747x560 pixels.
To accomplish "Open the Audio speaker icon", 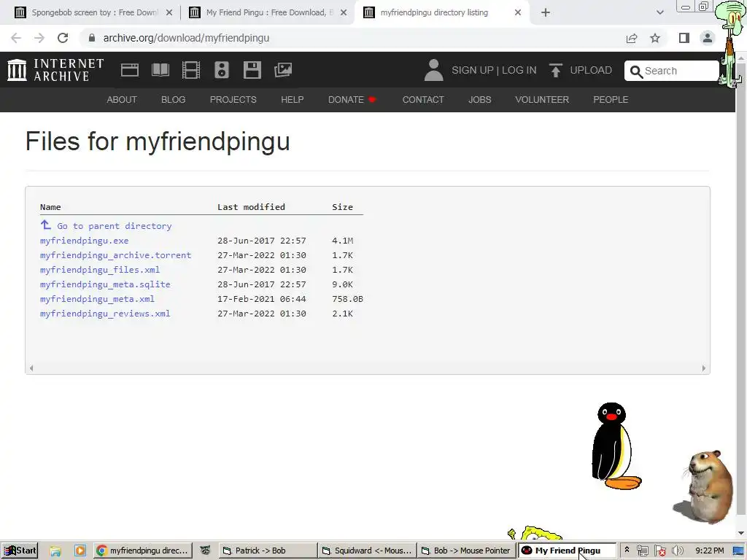I will pos(222,70).
